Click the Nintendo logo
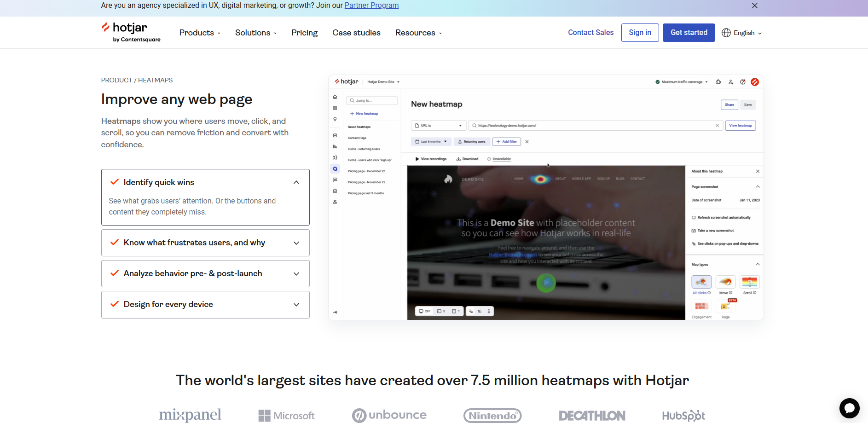Screen dimensions: 868x423 (x=492, y=416)
